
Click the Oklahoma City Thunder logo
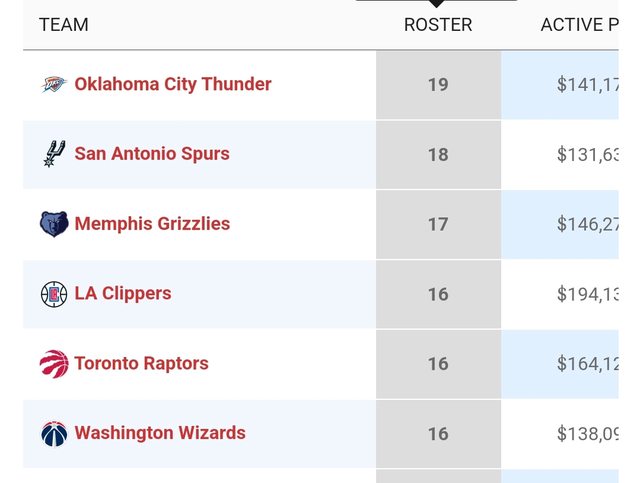54,84
